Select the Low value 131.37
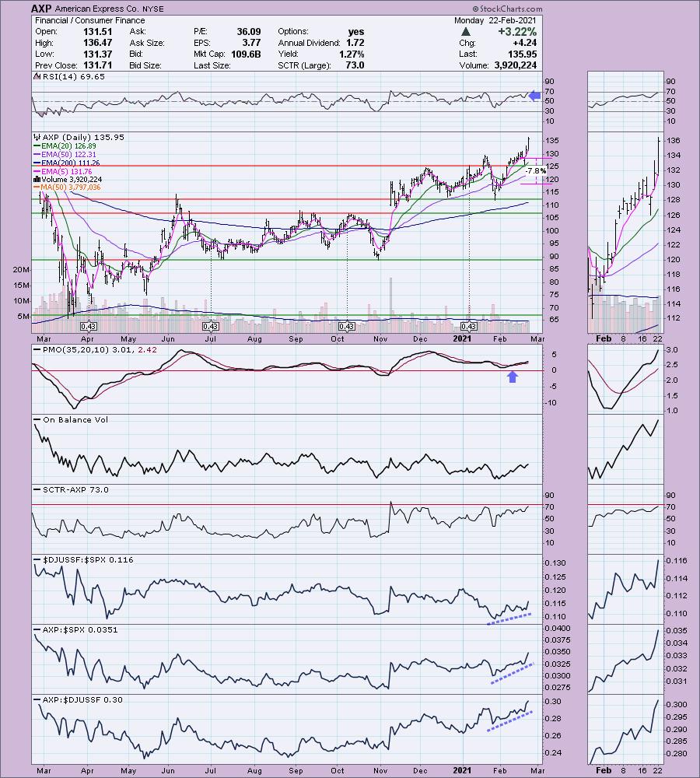 tap(97, 54)
